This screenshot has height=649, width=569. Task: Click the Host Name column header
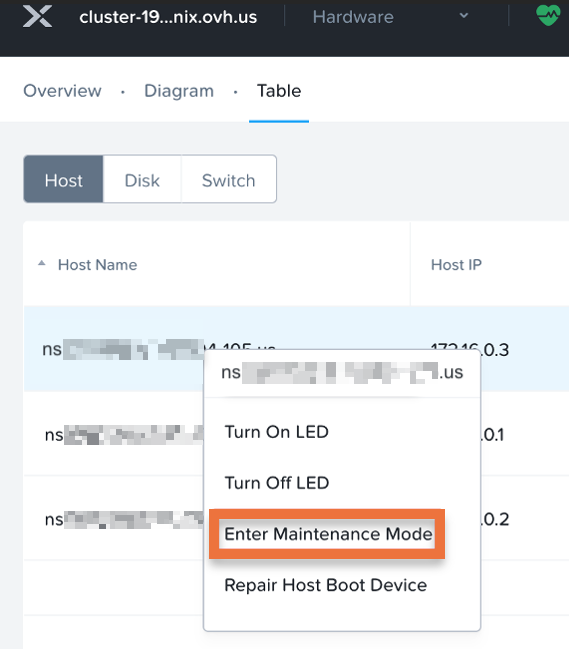(x=97, y=264)
